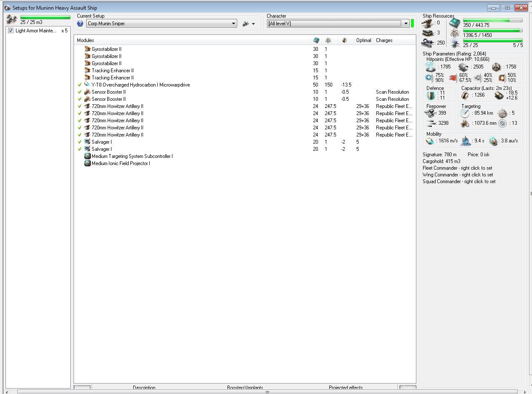Click the drone bay icon at top left
This screenshot has height=394, width=532.
[11, 20]
